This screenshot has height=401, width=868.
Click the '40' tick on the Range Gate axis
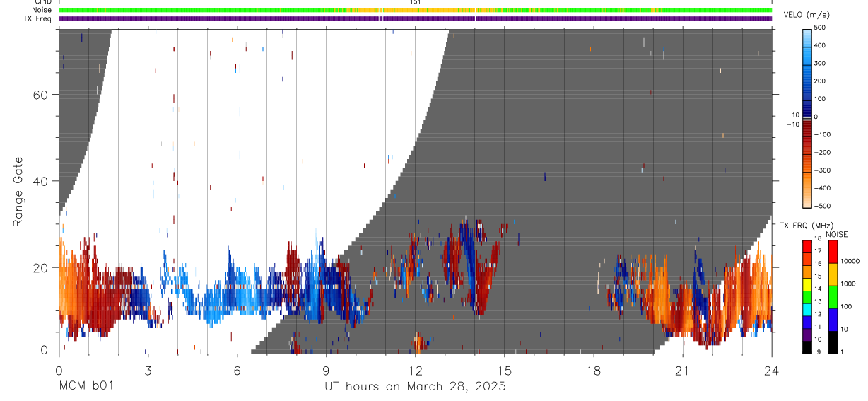pos(42,181)
